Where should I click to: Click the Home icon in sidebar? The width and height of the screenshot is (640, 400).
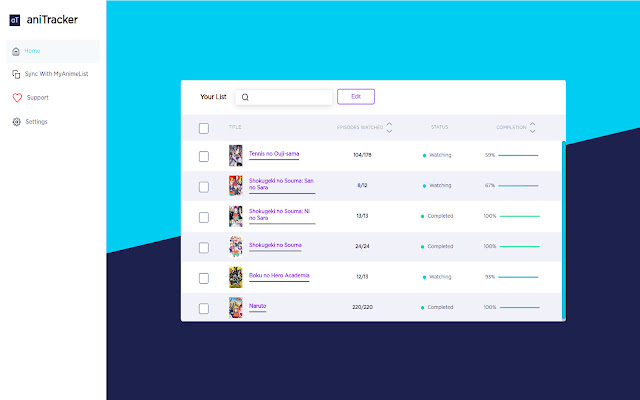pyautogui.click(x=16, y=51)
